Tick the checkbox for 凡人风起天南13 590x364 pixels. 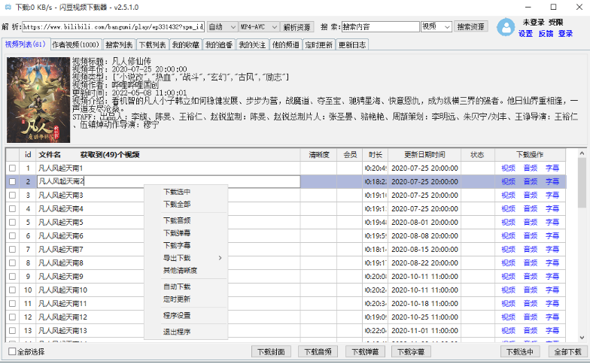coord(12,331)
